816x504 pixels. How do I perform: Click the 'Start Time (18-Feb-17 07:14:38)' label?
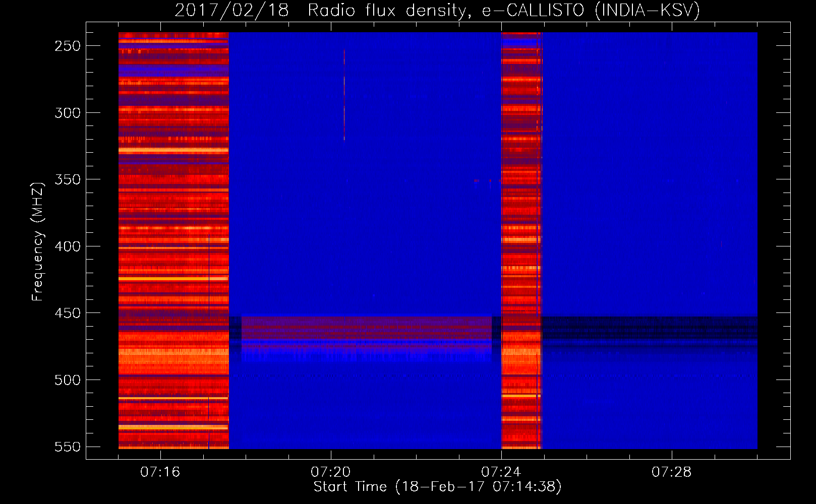coord(437,487)
